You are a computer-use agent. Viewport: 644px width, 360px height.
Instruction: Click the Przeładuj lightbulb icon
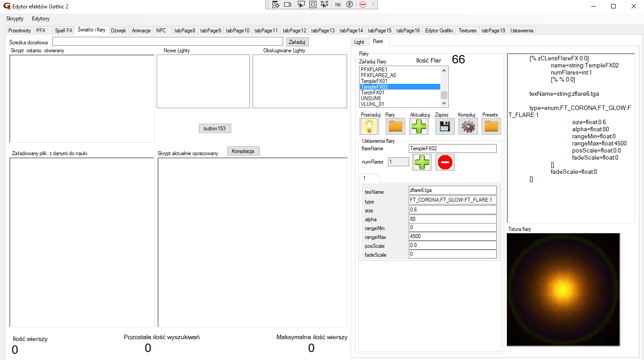click(x=369, y=126)
